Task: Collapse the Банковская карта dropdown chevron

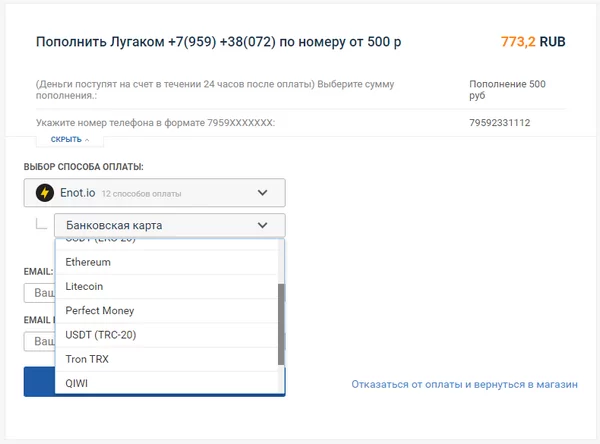Action: point(263,226)
